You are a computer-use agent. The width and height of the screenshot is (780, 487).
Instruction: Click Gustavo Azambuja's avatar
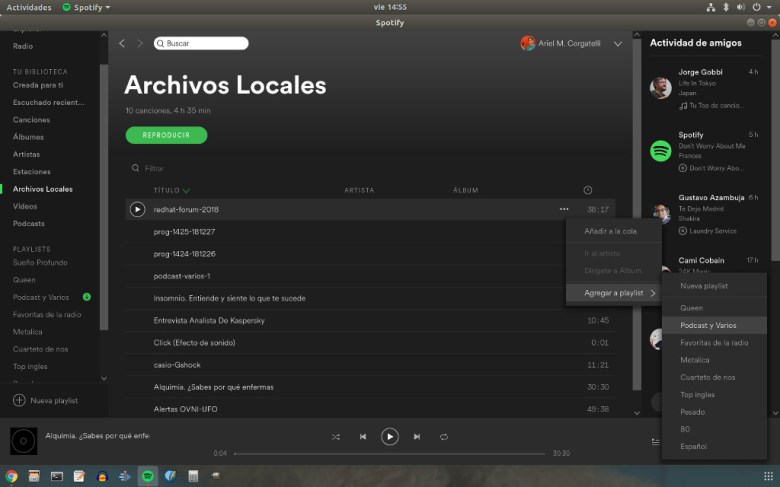pyautogui.click(x=661, y=213)
